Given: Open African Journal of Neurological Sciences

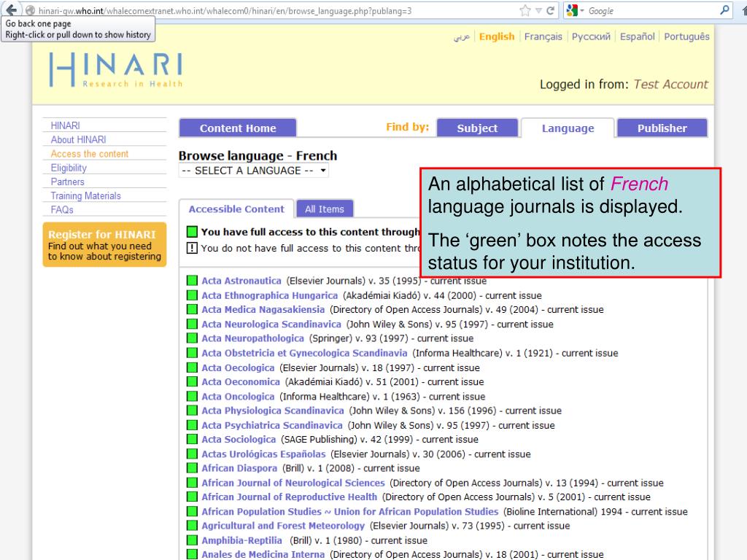Looking at the screenshot, I should (x=293, y=483).
